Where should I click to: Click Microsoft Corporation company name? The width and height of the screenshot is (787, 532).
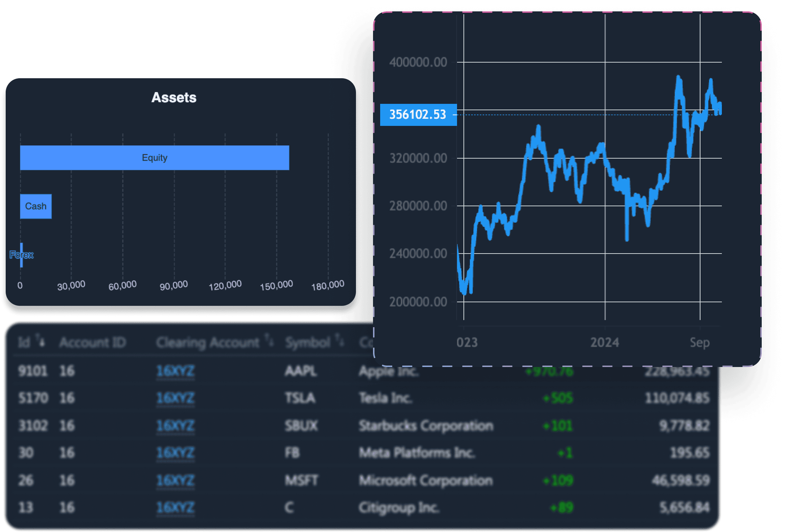pos(426,480)
